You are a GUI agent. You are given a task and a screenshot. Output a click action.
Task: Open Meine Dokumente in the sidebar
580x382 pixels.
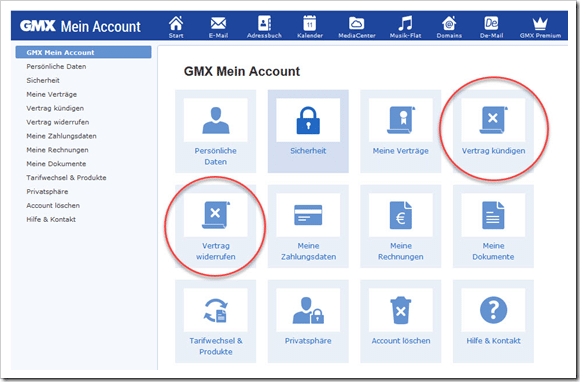coord(56,163)
